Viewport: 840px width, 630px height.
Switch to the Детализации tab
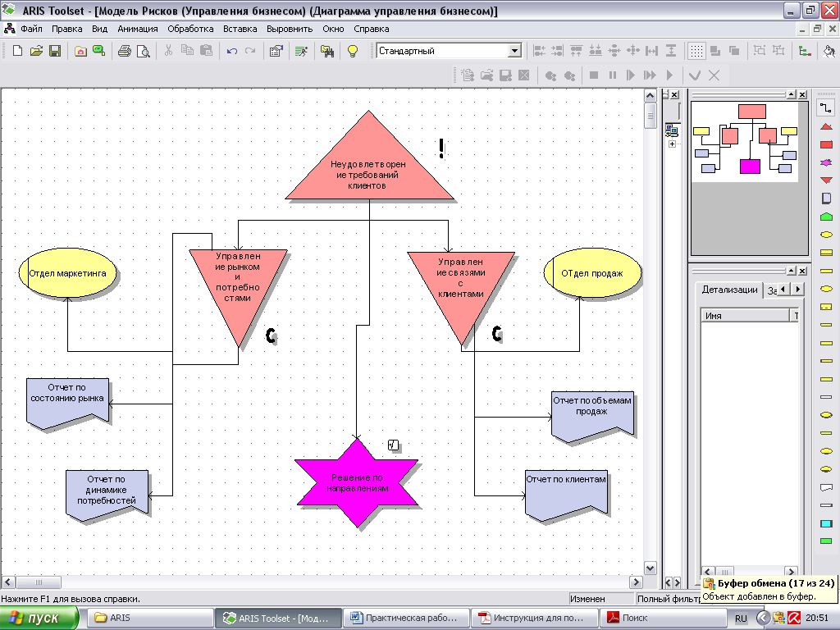[729, 290]
